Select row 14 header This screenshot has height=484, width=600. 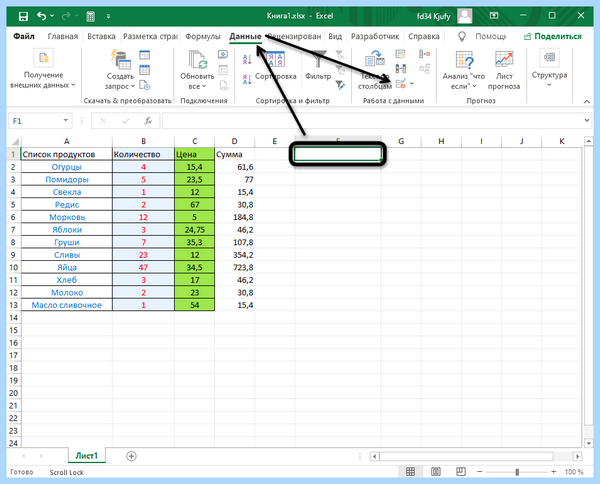(14, 318)
